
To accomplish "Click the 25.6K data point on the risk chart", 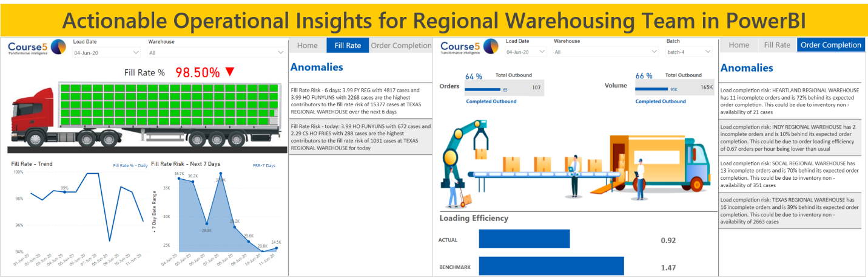I will [249, 241].
